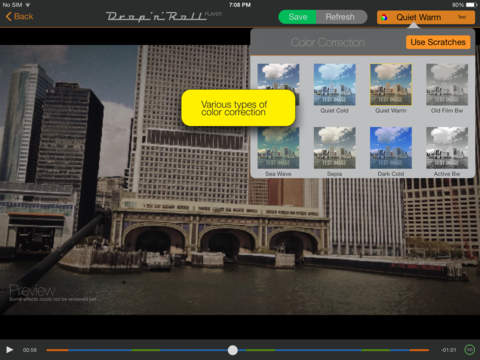Toggle the Use Scratches option
The width and height of the screenshot is (480, 360).
coord(438,42)
